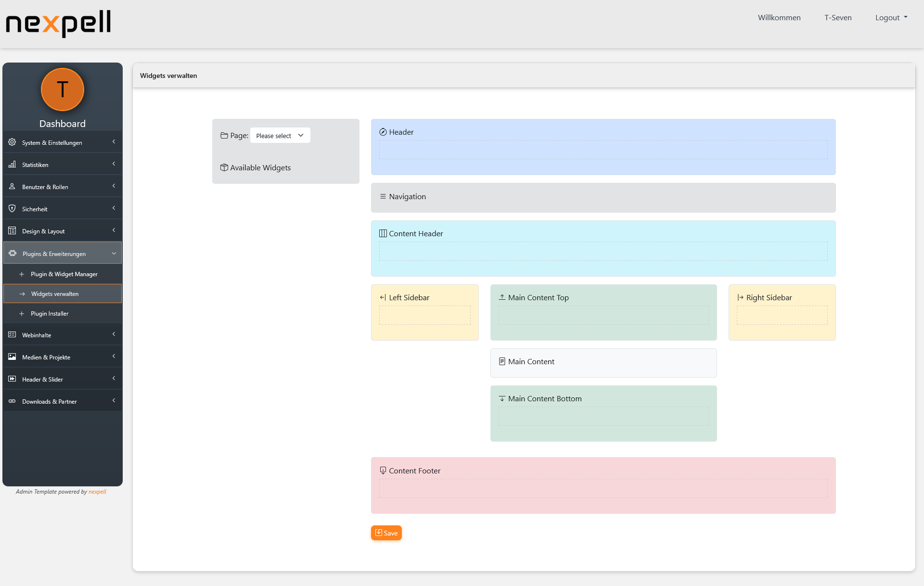Click the image icon for Medien & Projekte

click(12, 357)
